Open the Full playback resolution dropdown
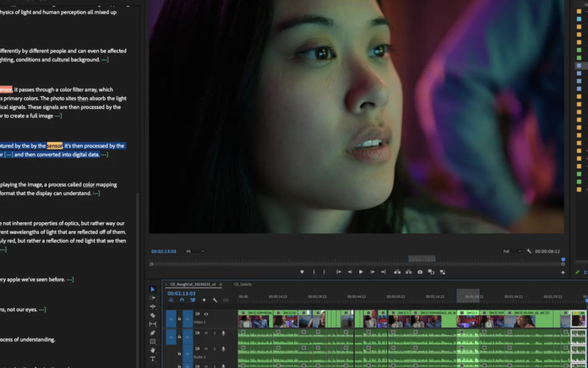Image resolution: width=588 pixels, height=368 pixels. tap(511, 251)
